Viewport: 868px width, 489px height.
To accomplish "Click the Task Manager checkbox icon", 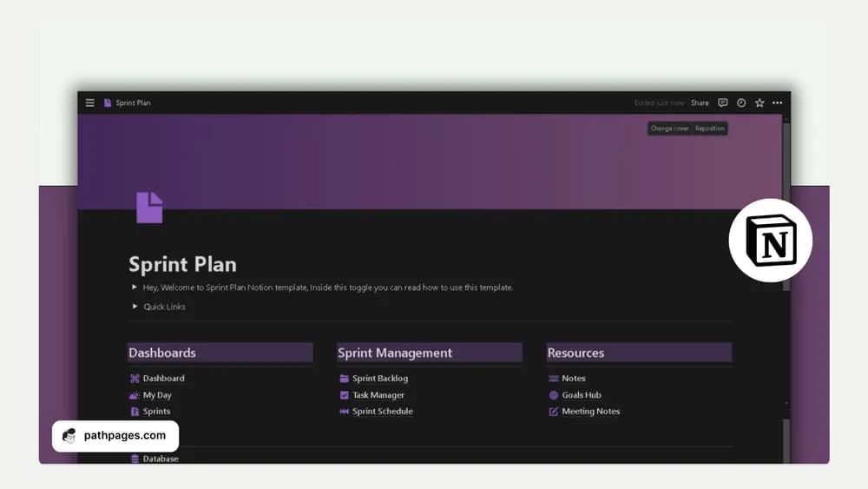I will (x=345, y=395).
